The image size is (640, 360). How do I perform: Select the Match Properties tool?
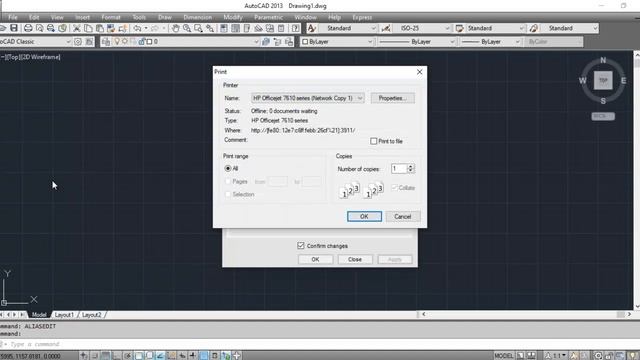(x=111, y=28)
